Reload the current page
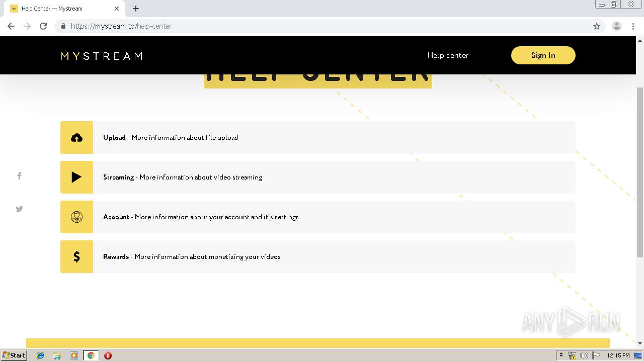Screen dimensions: 644x362 tap(43, 26)
